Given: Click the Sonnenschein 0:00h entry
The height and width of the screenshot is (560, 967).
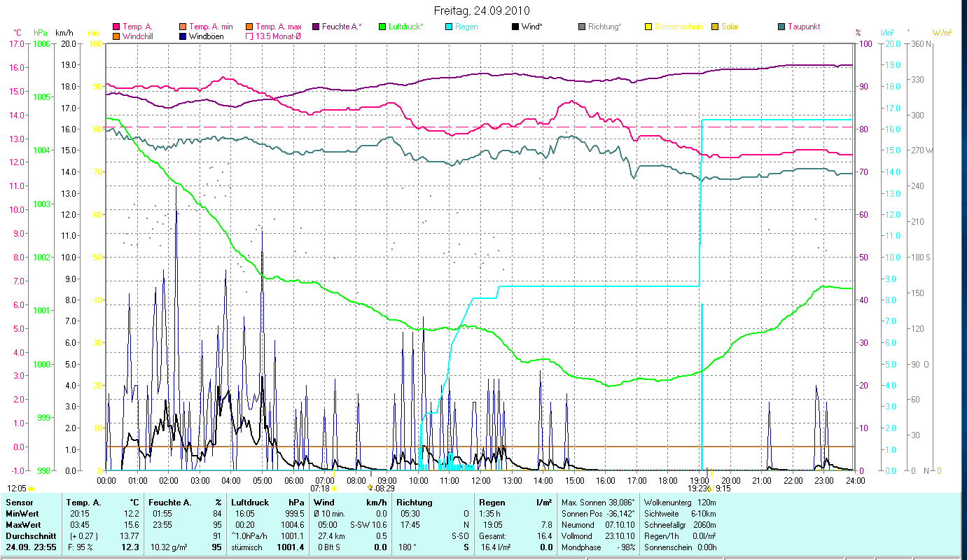Looking at the screenshot, I should coord(680,547).
